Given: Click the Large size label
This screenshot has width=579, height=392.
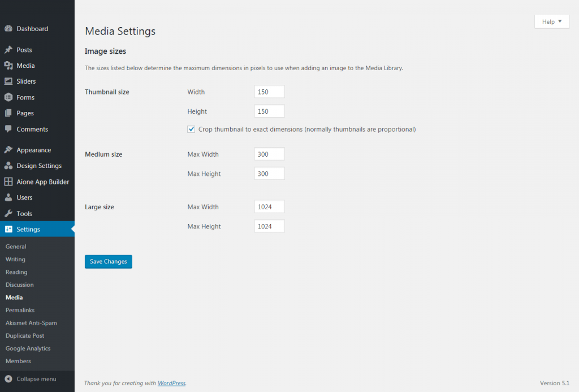Looking at the screenshot, I should [100, 207].
